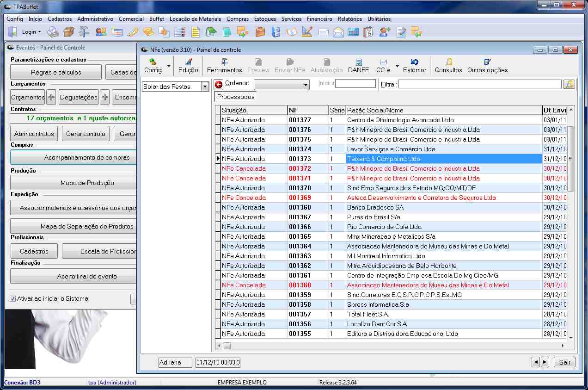Open the Ferramentas tool in NFe panel
588x390 pixels.
pyautogui.click(x=224, y=66)
